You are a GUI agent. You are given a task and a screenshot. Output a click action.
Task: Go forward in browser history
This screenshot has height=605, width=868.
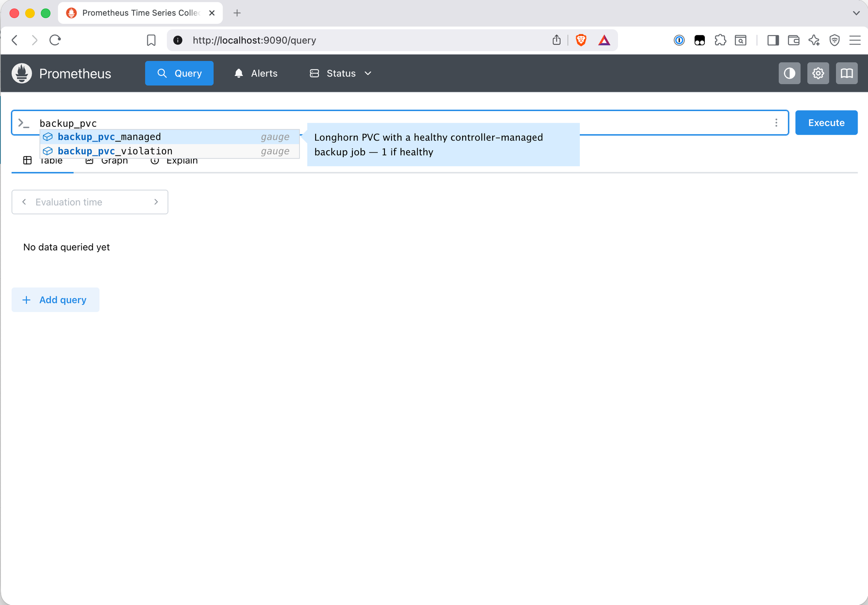pos(35,40)
